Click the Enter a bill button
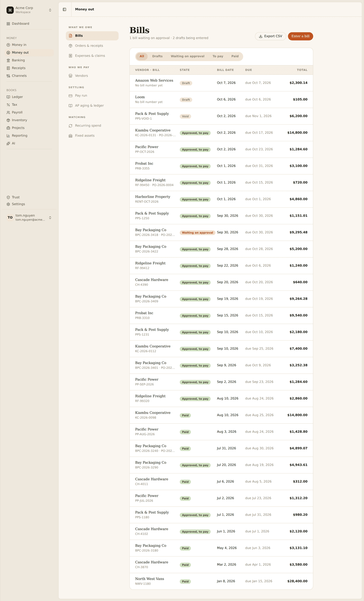Image resolution: width=364 pixels, height=601 pixels. click(300, 36)
